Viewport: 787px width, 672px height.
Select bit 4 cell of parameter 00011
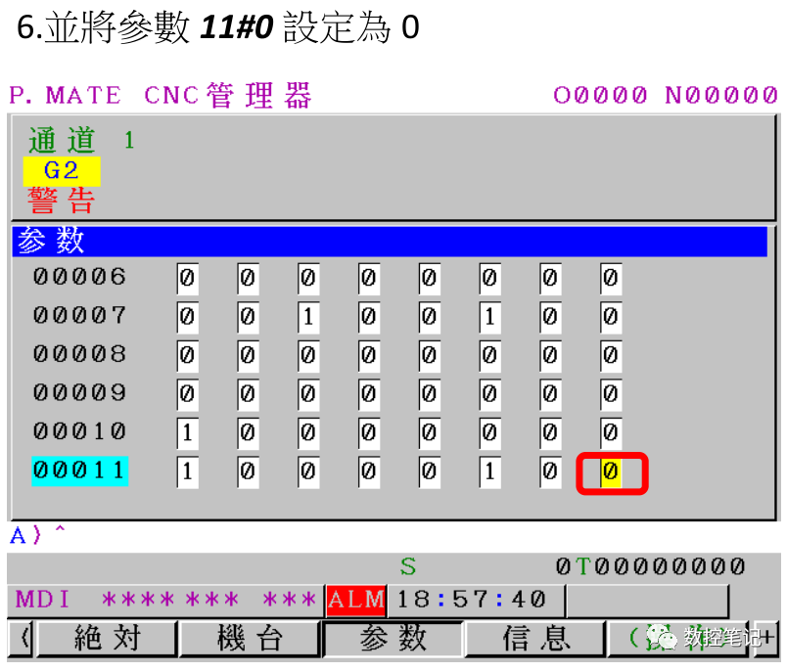369,471
